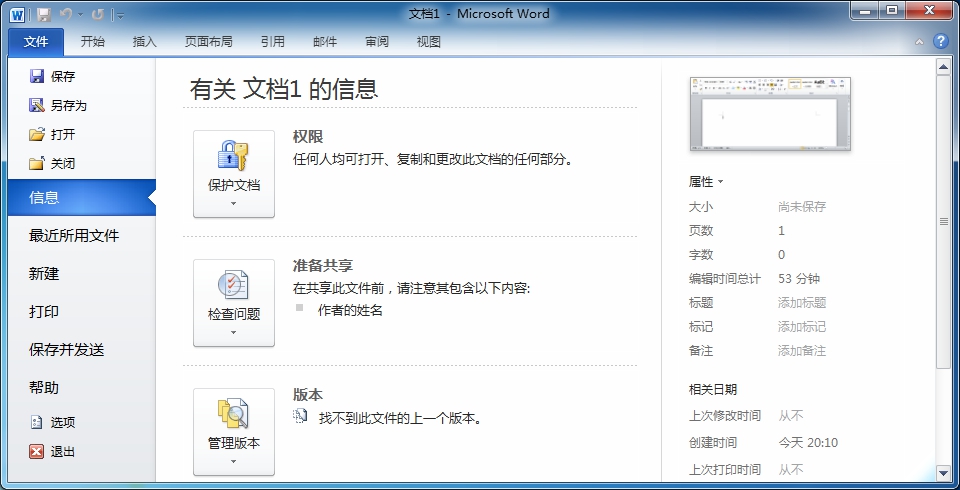
Task: Switch to the 视图 ribbon tab
Action: tap(429, 42)
